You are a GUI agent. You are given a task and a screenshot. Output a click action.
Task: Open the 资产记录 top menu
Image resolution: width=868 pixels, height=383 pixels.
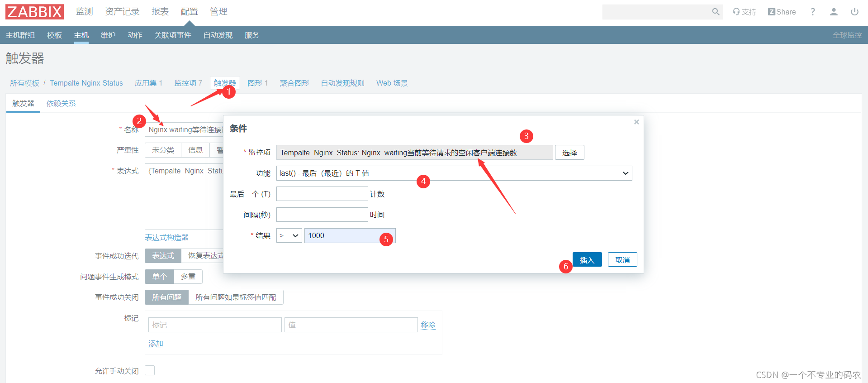122,11
